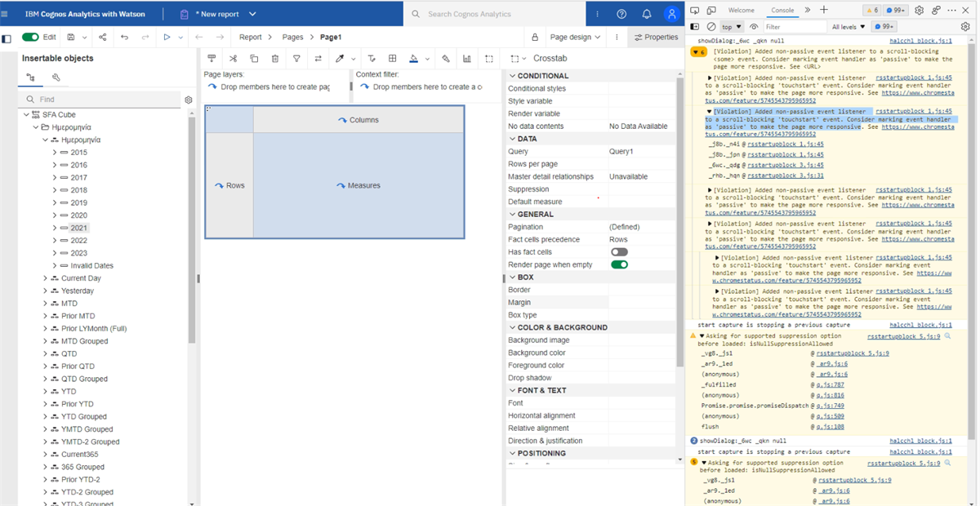
Task: Click the Swap rows and columns icon
Action: tap(318, 59)
